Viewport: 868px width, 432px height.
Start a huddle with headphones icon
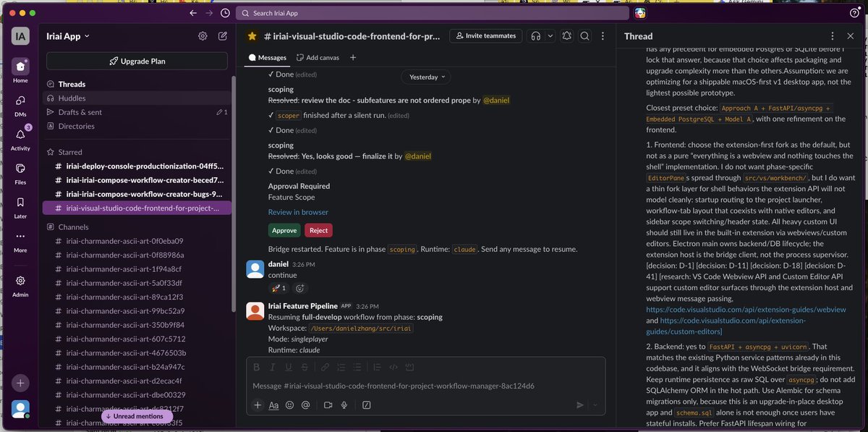pos(536,35)
